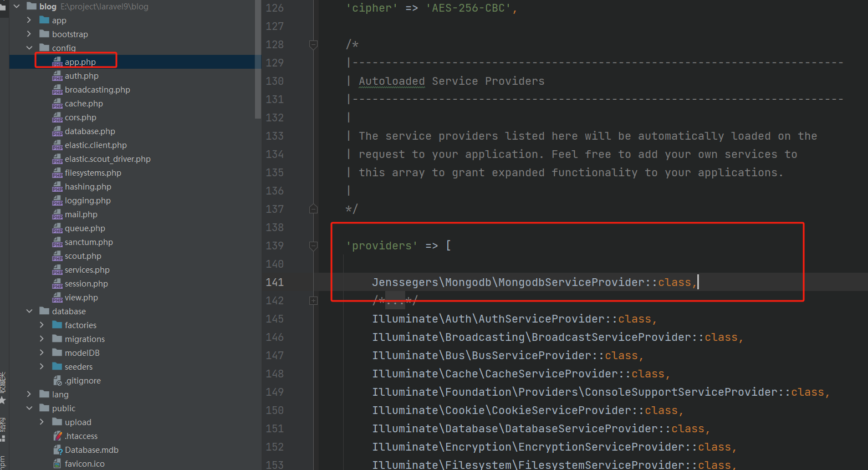
Task: Open elastic.client.php file
Action: click(x=96, y=145)
